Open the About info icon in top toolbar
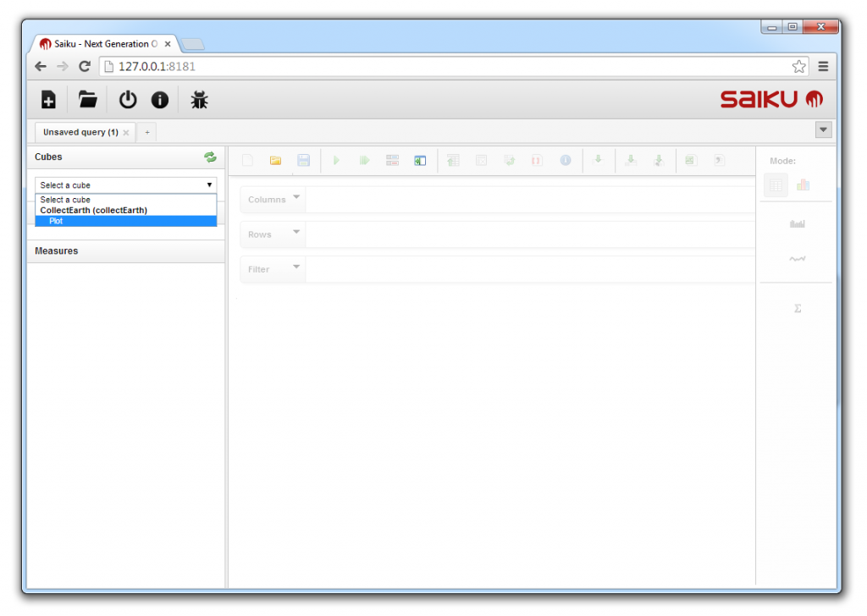 pyautogui.click(x=160, y=100)
